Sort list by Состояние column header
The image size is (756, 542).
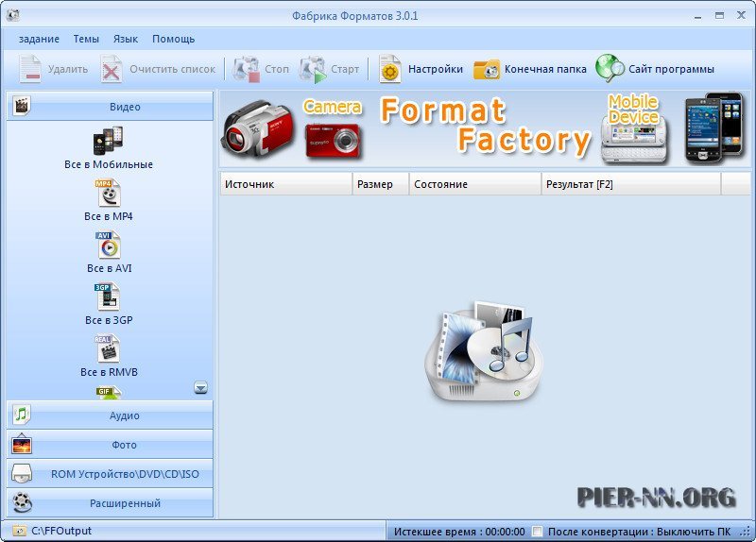475,184
